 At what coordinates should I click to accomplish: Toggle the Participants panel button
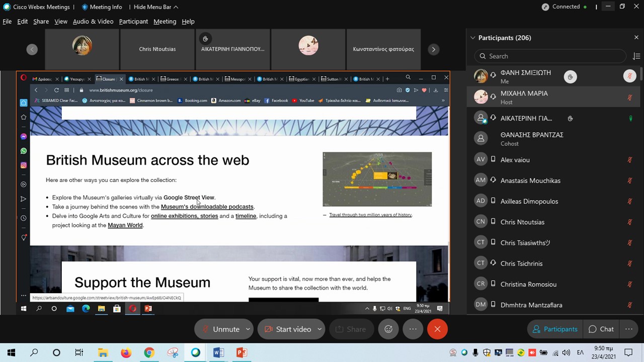coord(555,329)
